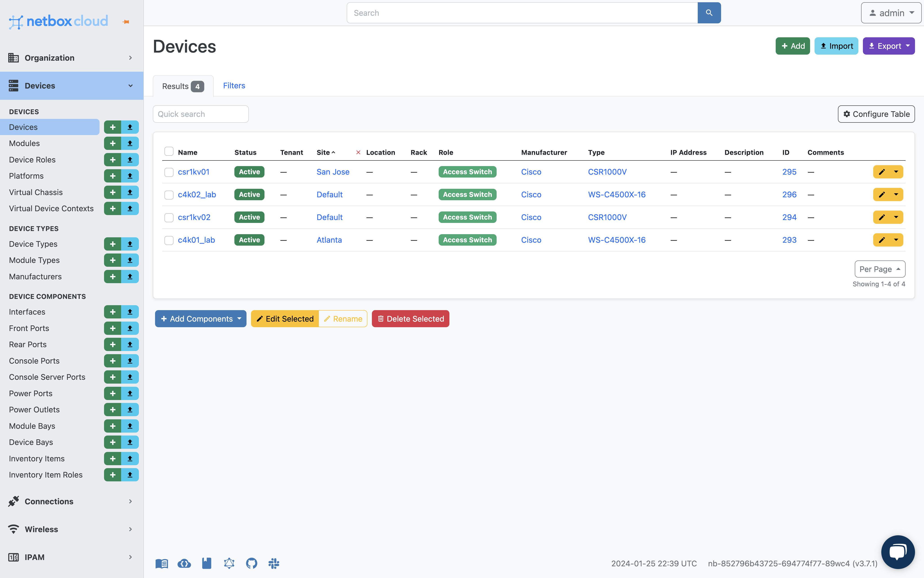Open the GitHub icon in the footer
This screenshot has height=578, width=924.
(x=251, y=563)
